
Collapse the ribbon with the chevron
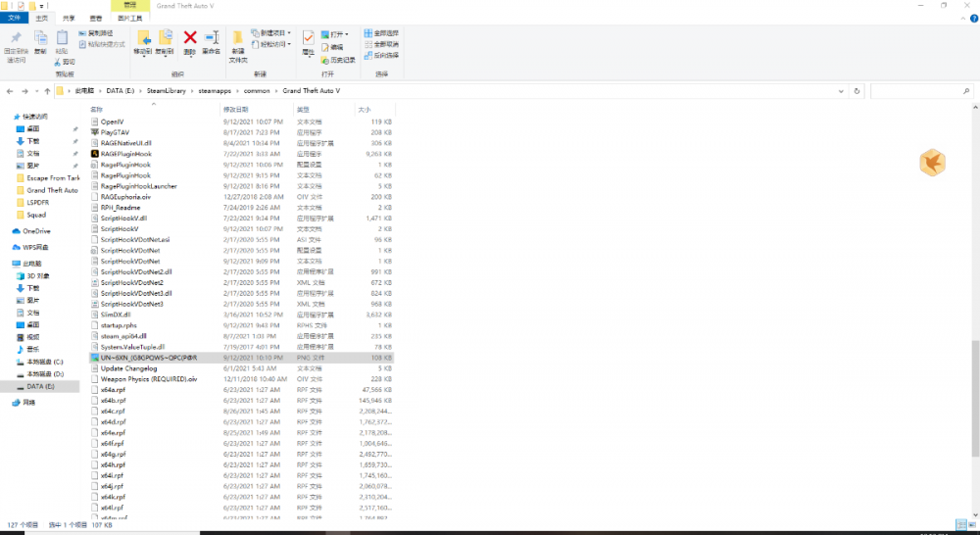coord(962,18)
